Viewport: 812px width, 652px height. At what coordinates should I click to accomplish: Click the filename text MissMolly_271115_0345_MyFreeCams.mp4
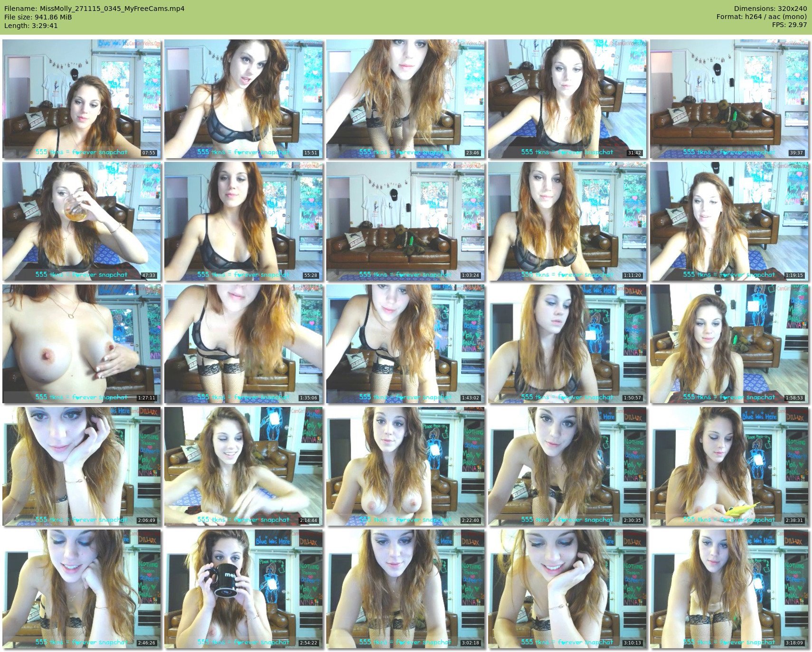[112, 9]
